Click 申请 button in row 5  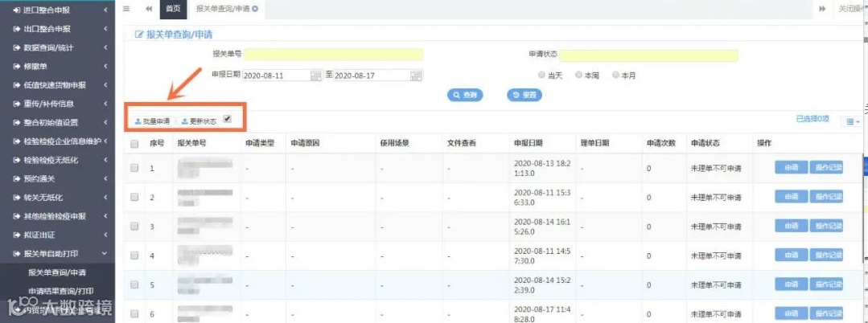point(791,285)
